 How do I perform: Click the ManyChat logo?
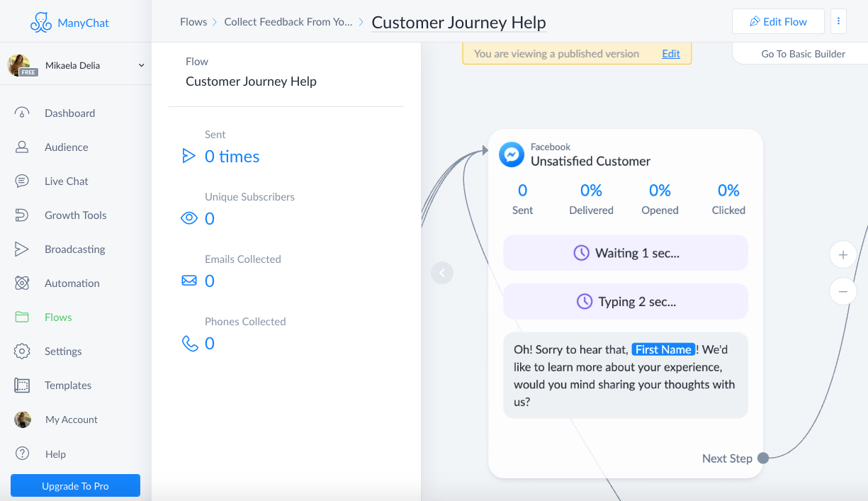tap(69, 22)
